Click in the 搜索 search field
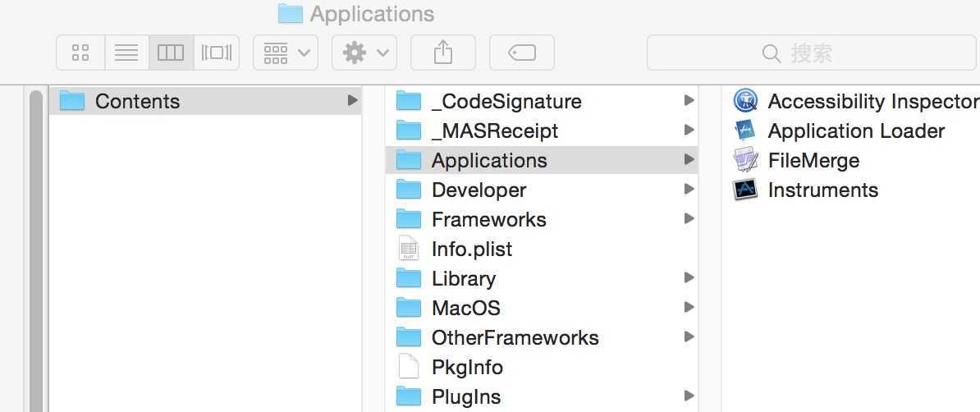 point(811,53)
